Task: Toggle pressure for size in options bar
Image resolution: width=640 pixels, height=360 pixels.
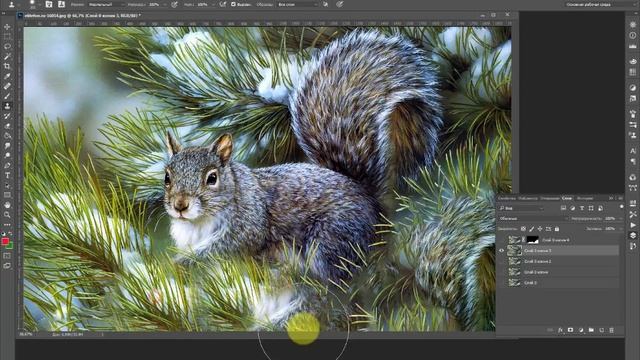Action: click(339, 4)
